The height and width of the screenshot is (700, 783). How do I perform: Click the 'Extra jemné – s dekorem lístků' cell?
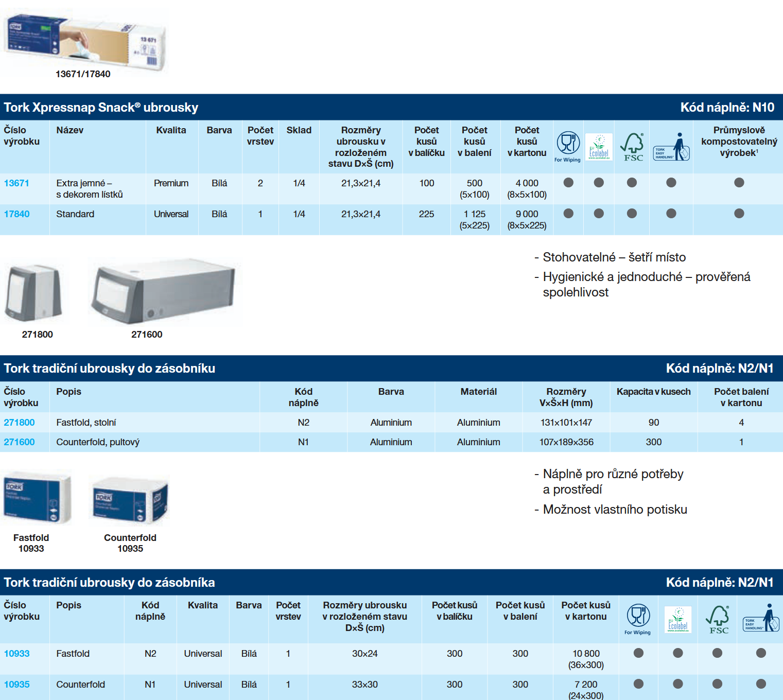pyautogui.click(x=90, y=189)
